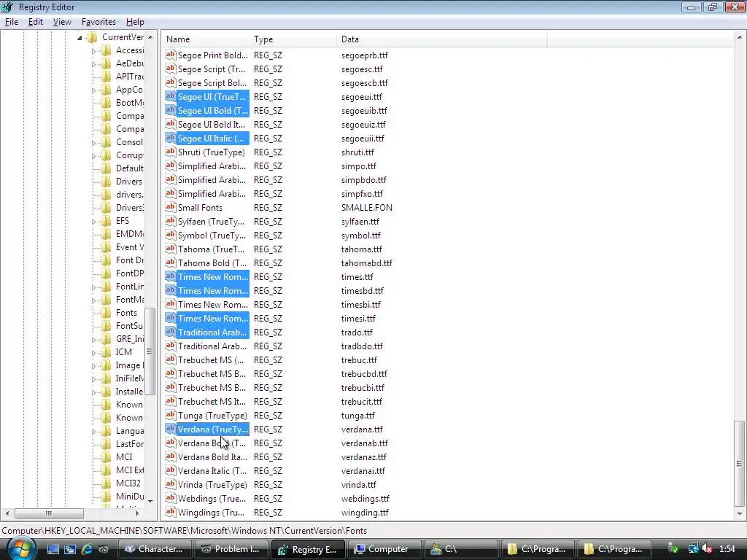Select the Fonts folder icon in tree

click(107, 313)
